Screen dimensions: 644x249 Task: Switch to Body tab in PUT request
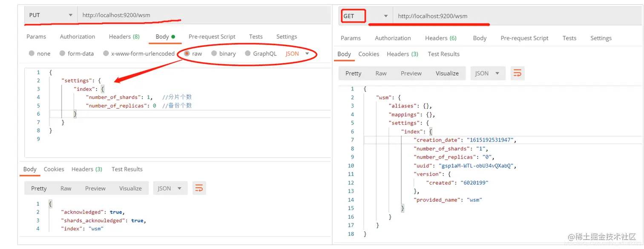[x=165, y=37]
